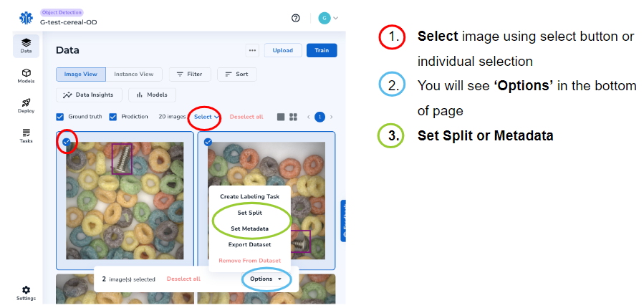Image resolution: width=644 pixels, height=308 pixels.
Task: Open the first cereal image thumbnail
Action: click(x=125, y=201)
